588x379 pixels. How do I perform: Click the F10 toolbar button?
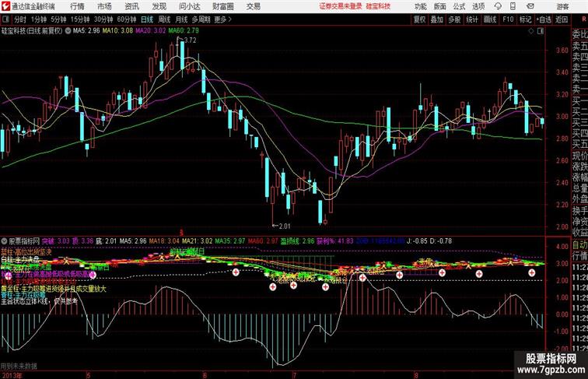coord(508,19)
